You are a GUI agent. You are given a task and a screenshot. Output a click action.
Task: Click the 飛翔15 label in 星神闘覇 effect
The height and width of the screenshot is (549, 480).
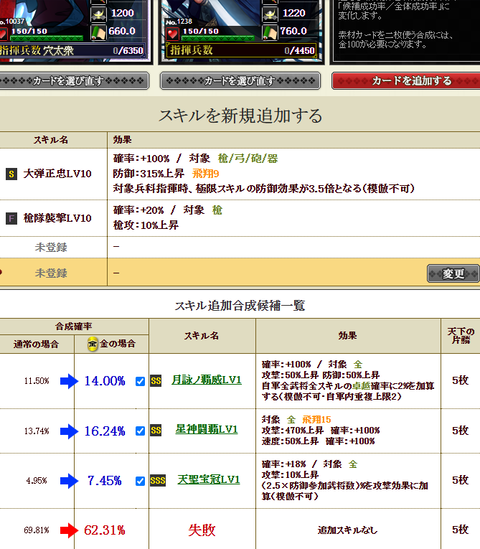tap(316, 419)
